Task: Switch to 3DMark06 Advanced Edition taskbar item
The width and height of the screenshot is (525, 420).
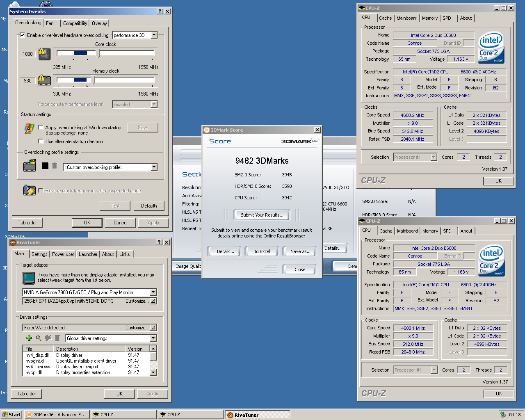Action: click(x=56, y=415)
